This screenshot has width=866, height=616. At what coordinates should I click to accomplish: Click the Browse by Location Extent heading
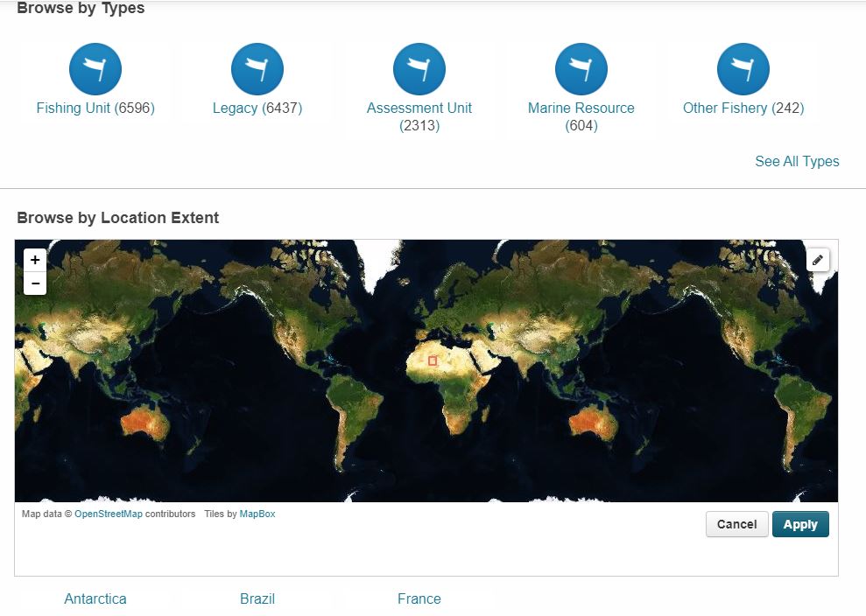pyautogui.click(x=117, y=218)
